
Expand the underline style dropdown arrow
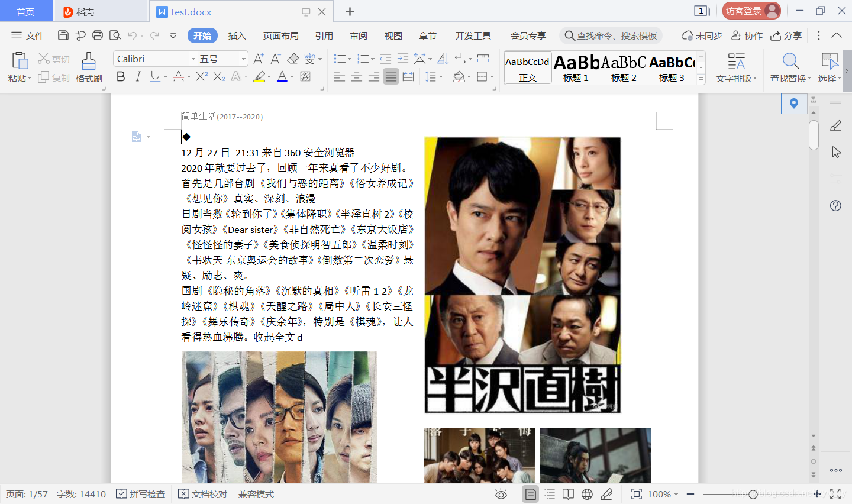pyautogui.click(x=166, y=76)
